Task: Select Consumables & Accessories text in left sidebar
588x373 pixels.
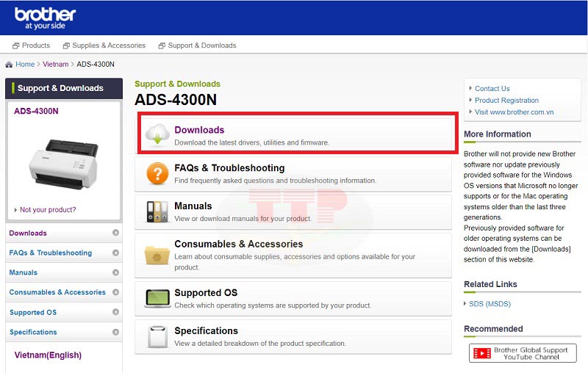Action: click(57, 292)
